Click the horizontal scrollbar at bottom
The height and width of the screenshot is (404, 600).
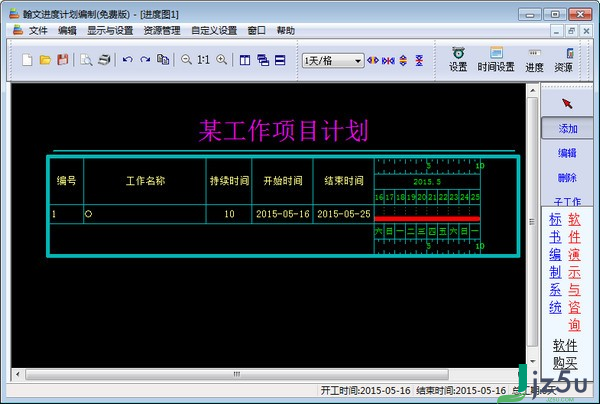(240, 373)
